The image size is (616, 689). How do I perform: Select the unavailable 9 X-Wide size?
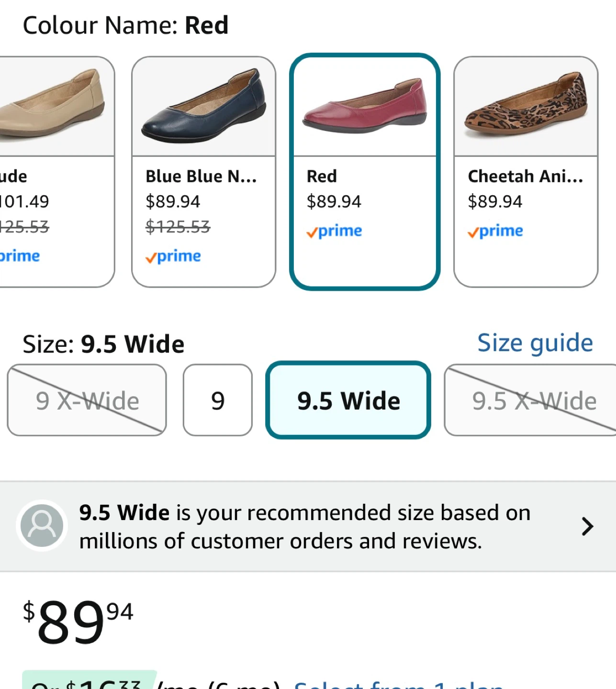[x=87, y=400]
